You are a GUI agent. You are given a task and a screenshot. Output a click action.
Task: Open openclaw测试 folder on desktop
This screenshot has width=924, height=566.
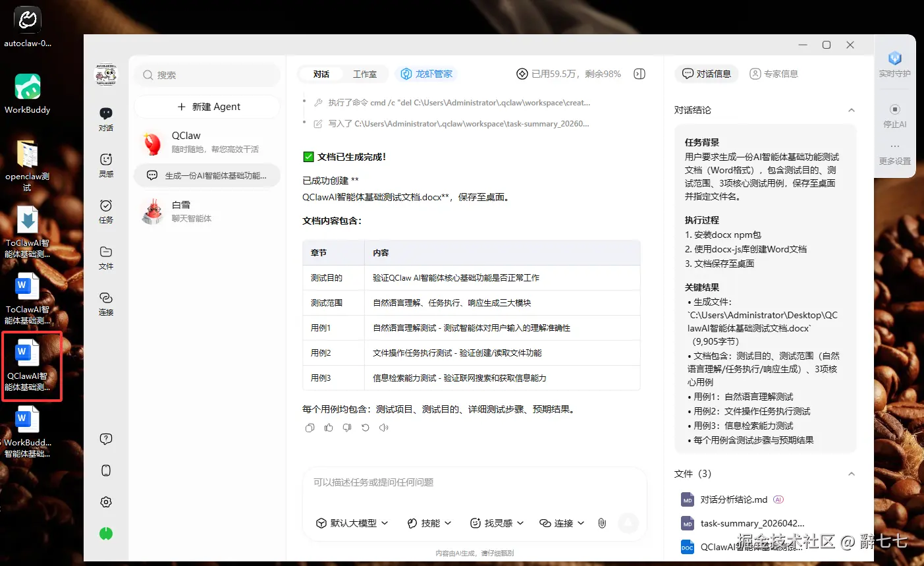pyautogui.click(x=28, y=165)
